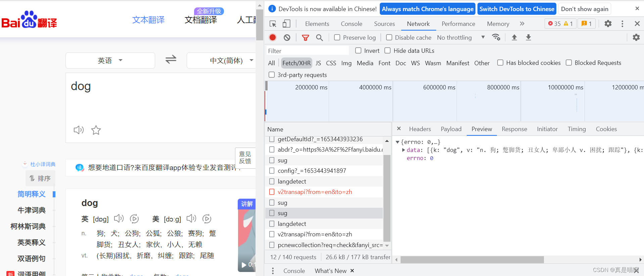Image resolution: width=644 pixels, height=276 pixels.
Task: Play pronunciation of input text
Action: (x=79, y=130)
